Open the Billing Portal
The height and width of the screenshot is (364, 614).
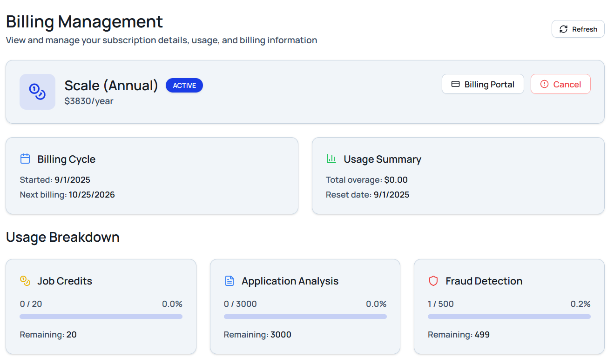[483, 84]
